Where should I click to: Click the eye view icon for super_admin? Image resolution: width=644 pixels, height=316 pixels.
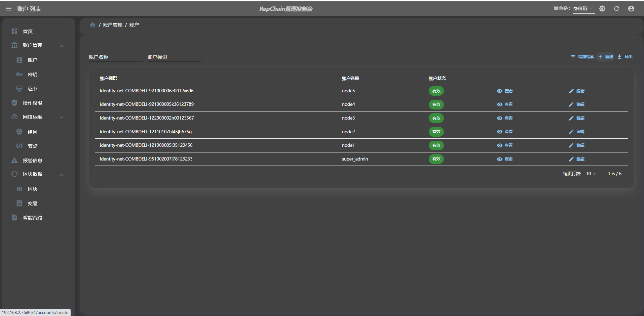pos(500,159)
